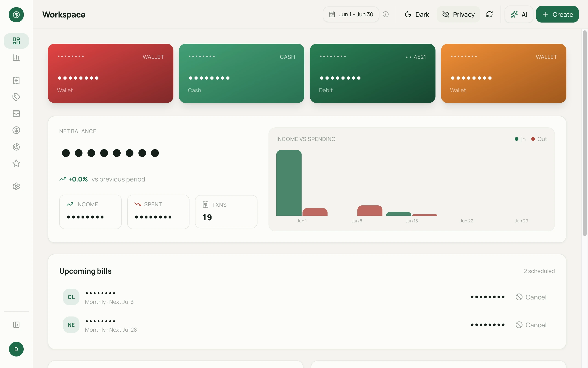Image resolution: width=588 pixels, height=368 pixels.
Task: Click 'Monthly · Next Jul 3' text
Action: click(x=109, y=302)
